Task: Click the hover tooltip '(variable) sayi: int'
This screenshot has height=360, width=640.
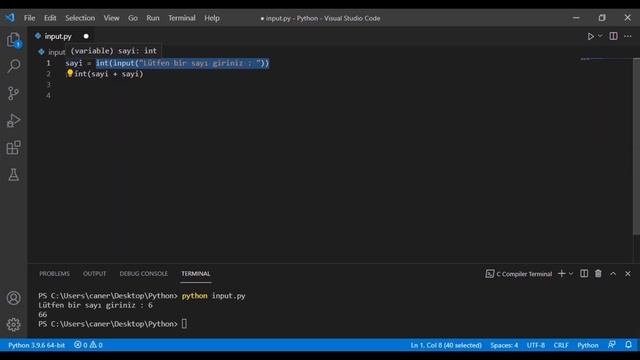Action: (114, 51)
